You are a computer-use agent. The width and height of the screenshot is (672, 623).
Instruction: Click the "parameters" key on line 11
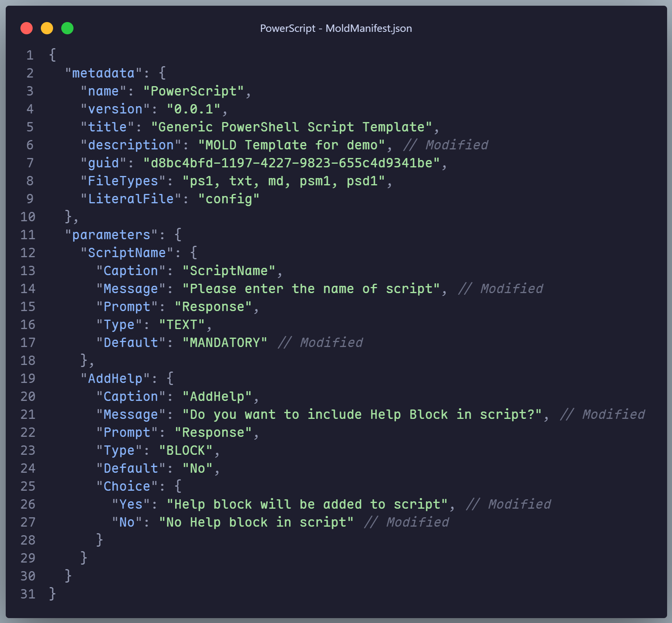pos(111,235)
